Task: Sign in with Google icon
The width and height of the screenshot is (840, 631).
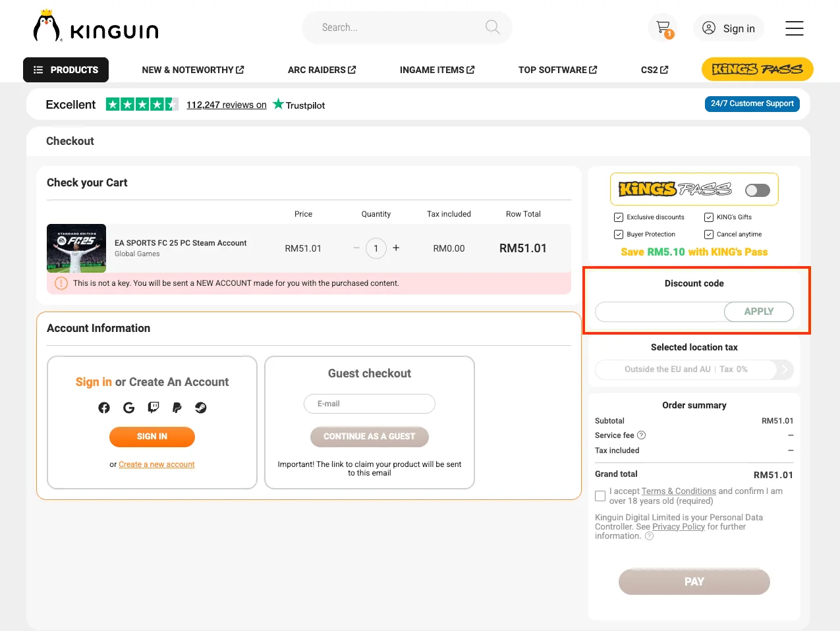Action: (x=128, y=408)
